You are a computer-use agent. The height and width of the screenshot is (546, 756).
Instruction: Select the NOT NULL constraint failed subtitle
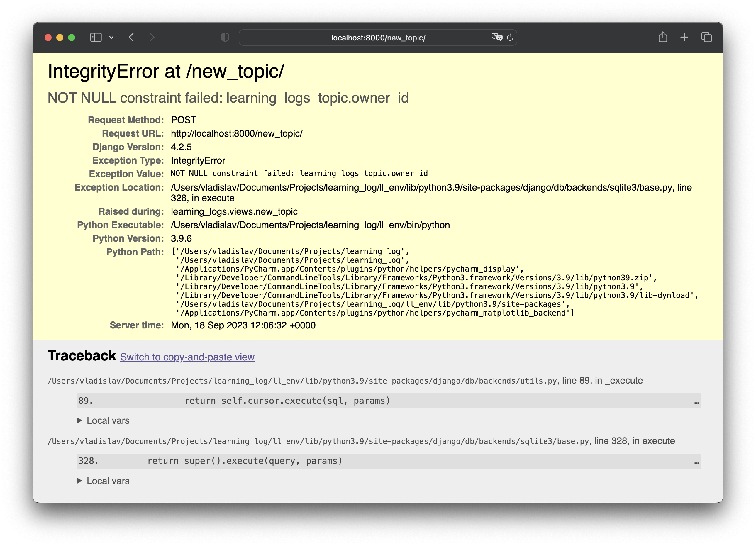tap(228, 98)
